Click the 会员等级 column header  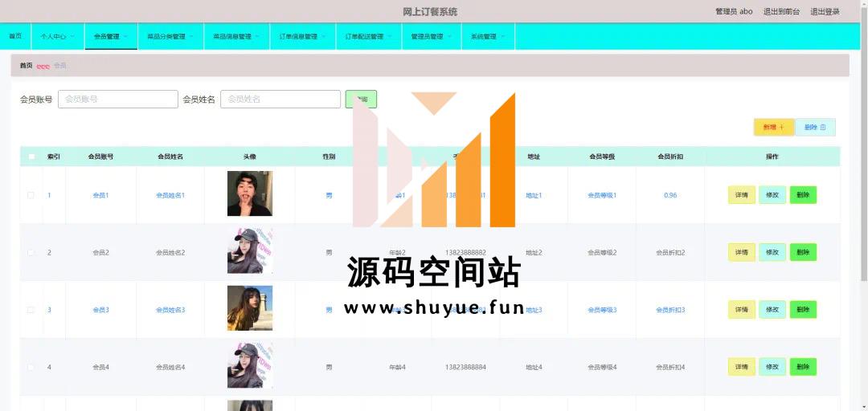pos(602,157)
